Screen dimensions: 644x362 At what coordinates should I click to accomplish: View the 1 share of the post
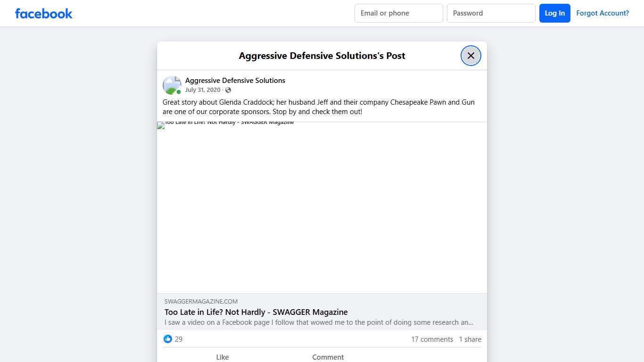pos(470,339)
